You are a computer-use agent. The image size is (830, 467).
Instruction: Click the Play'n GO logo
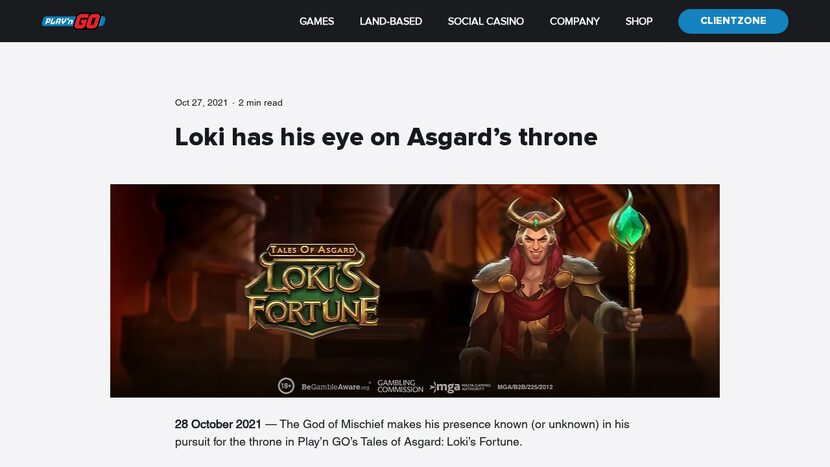coord(73,21)
